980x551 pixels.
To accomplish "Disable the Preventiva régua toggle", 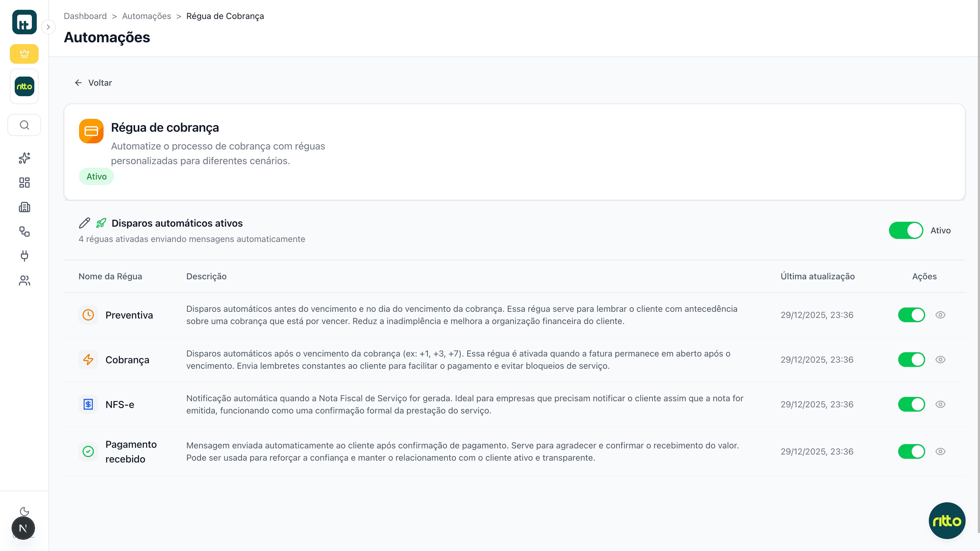I will (x=911, y=315).
